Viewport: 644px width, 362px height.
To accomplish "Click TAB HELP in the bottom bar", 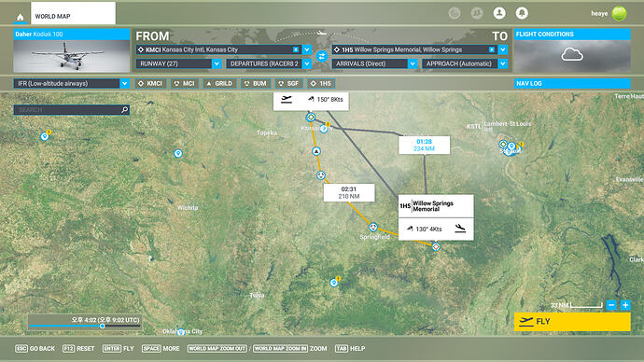I will pyautogui.click(x=350, y=348).
